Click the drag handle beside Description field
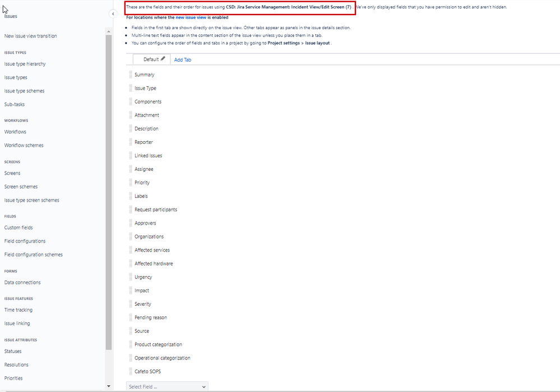 131,129
